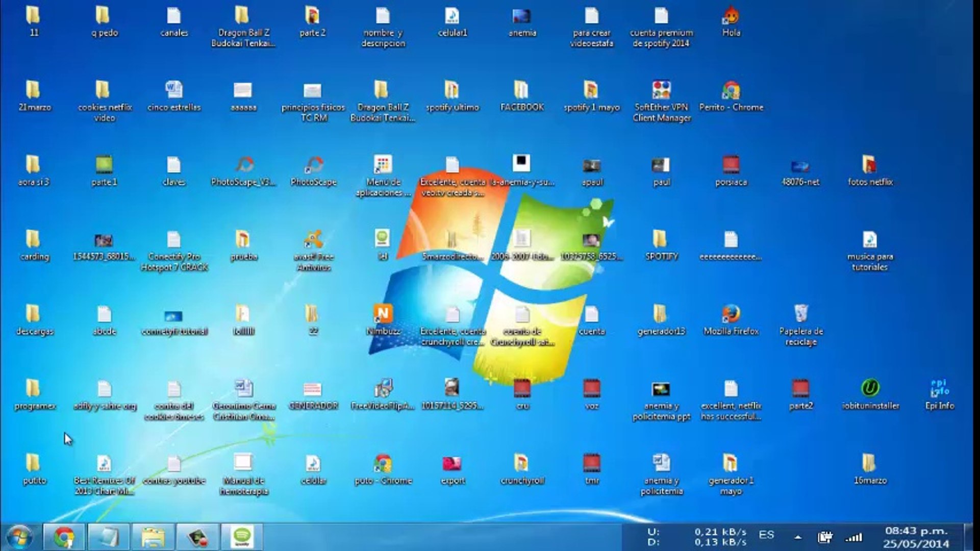Open the Spotify taskbar icon
The image size is (980, 551).
click(242, 537)
